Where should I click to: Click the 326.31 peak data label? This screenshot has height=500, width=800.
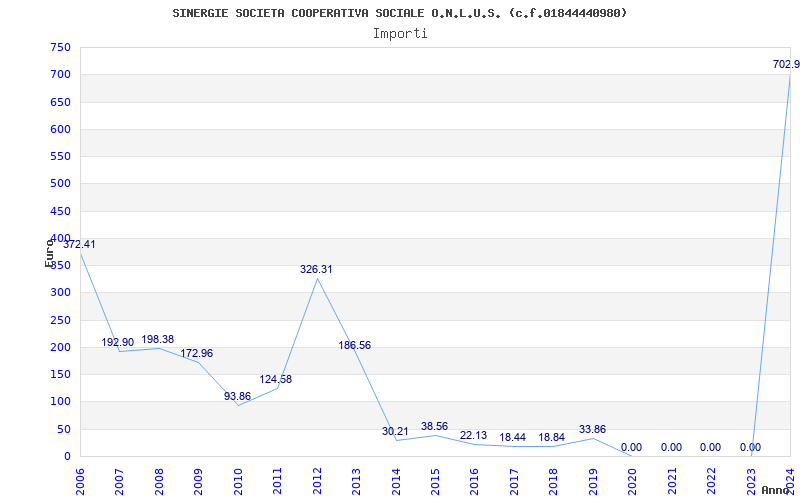coord(316,269)
